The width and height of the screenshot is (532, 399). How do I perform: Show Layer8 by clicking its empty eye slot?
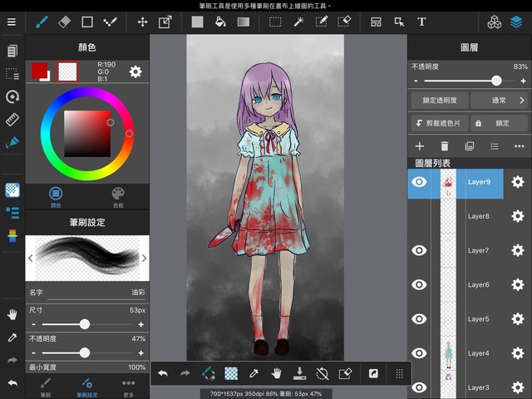tap(420, 216)
